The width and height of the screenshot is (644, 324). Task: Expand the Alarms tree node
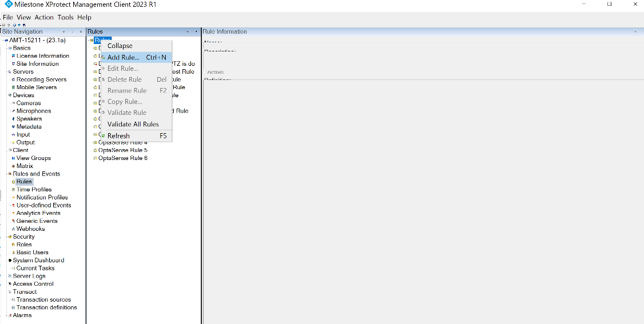coord(6,315)
